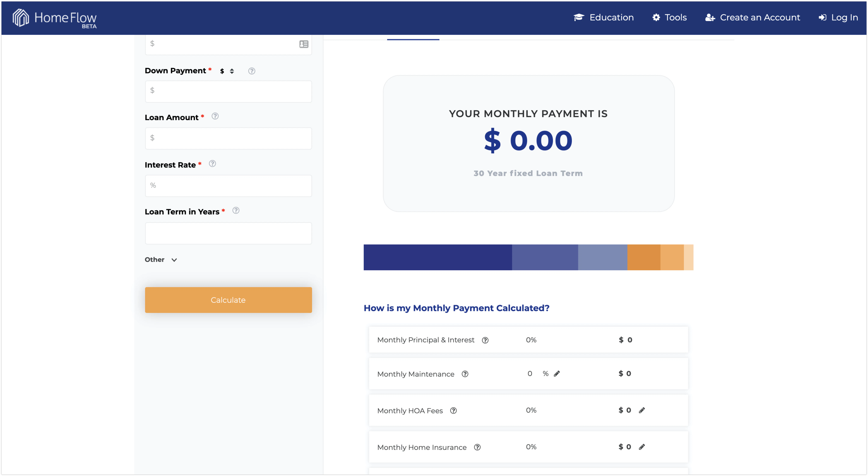Click the Down Payment help icon

point(252,71)
